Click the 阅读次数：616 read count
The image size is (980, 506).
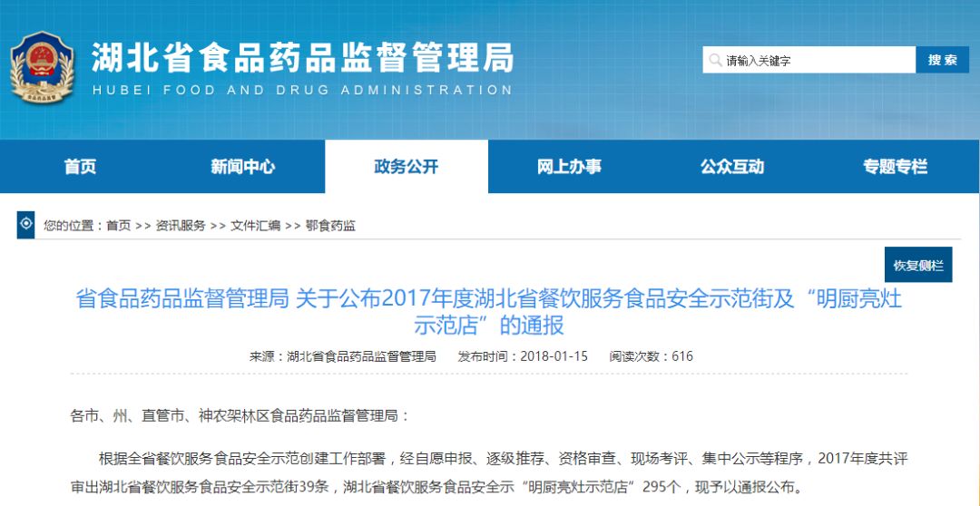coord(652,356)
